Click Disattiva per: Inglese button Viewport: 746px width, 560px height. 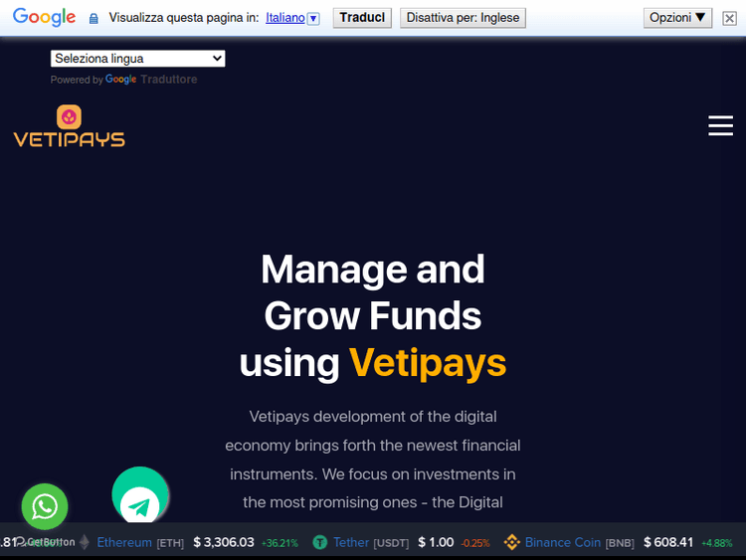[x=463, y=18]
